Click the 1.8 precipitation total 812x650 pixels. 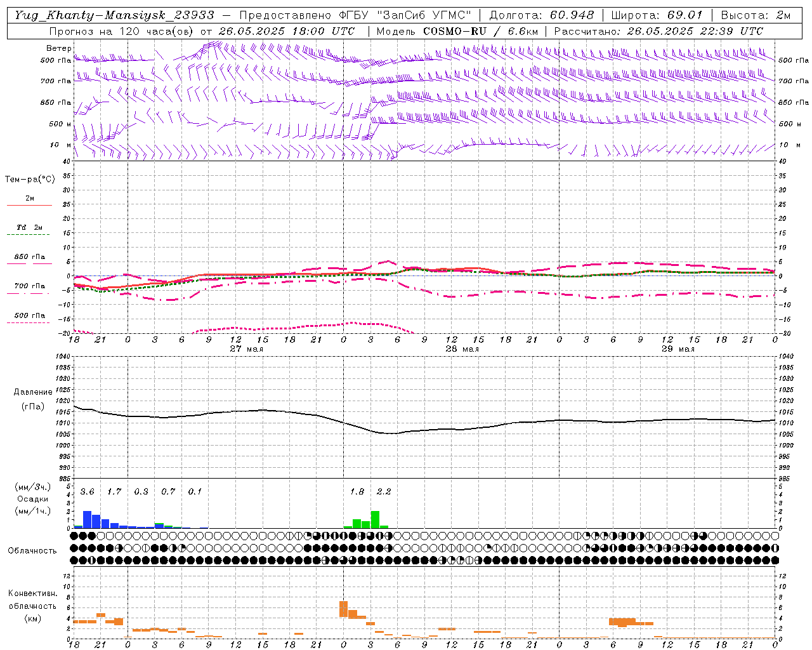[357, 491]
